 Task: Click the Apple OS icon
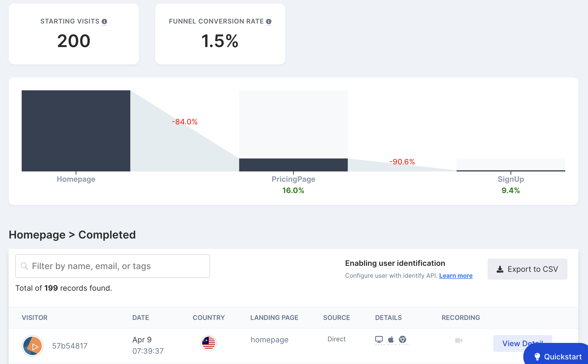coord(391,339)
